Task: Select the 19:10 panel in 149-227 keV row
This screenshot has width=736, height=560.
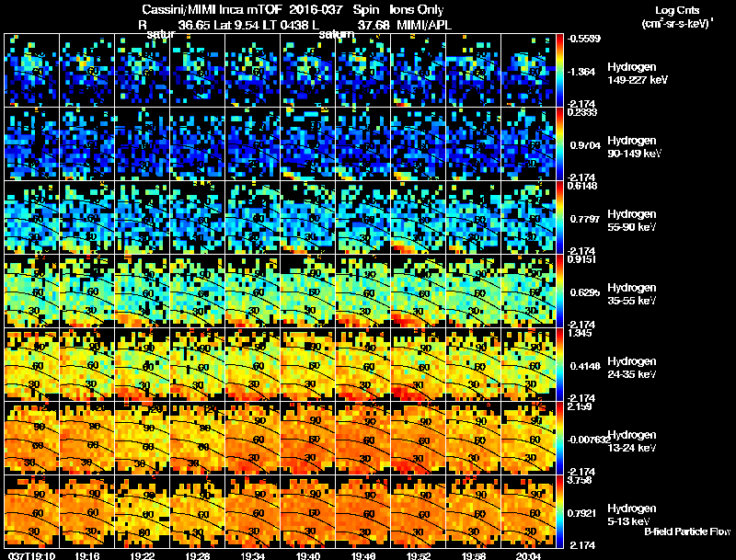Action: pyautogui.click(x=31, y=71)
